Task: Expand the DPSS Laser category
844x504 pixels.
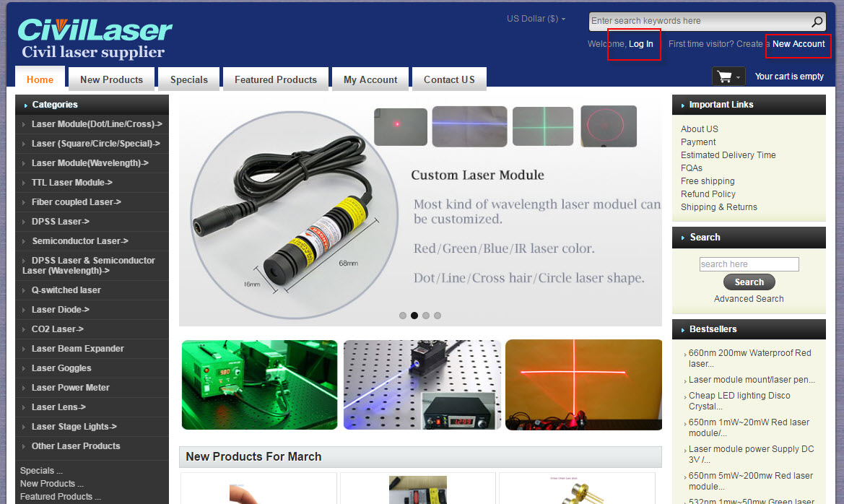Action: pyautogui.click(x=60, y=222)
